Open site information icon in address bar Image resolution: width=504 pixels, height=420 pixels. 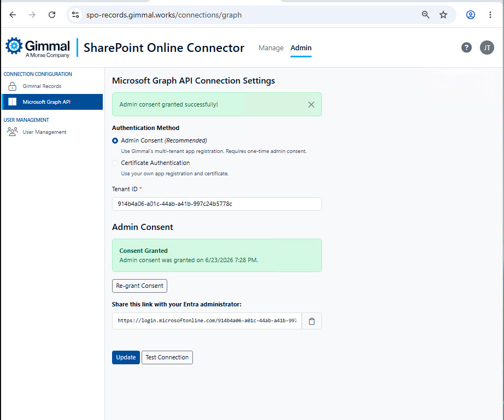75,15
